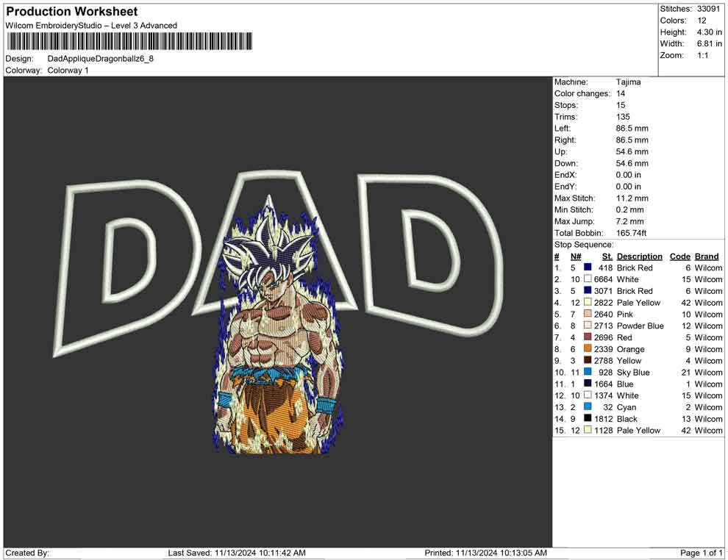Click the stitch count 3071 in row 3

(x=603, y=291)
